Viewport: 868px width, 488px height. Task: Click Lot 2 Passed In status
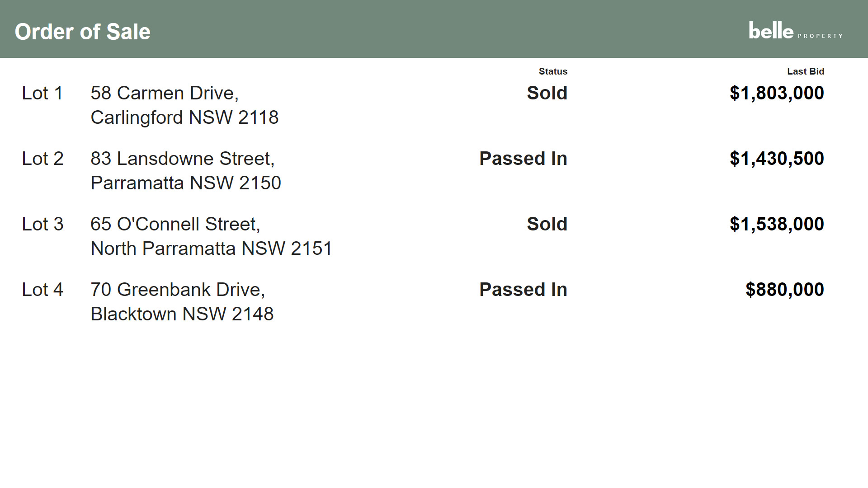click(523, 159)
